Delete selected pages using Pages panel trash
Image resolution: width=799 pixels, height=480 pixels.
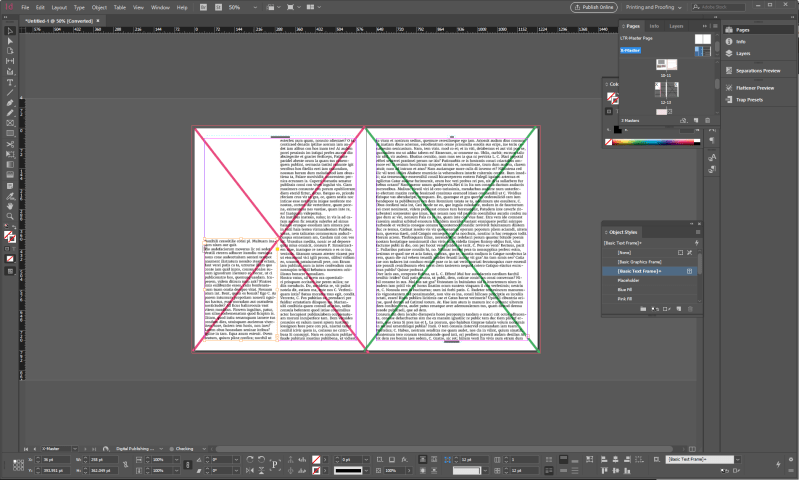tap(707, 121)
